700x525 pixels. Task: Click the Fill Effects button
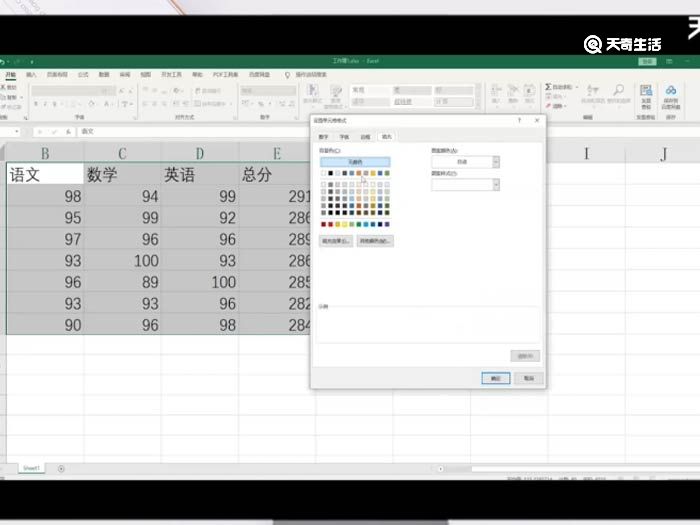coord(336,241)
